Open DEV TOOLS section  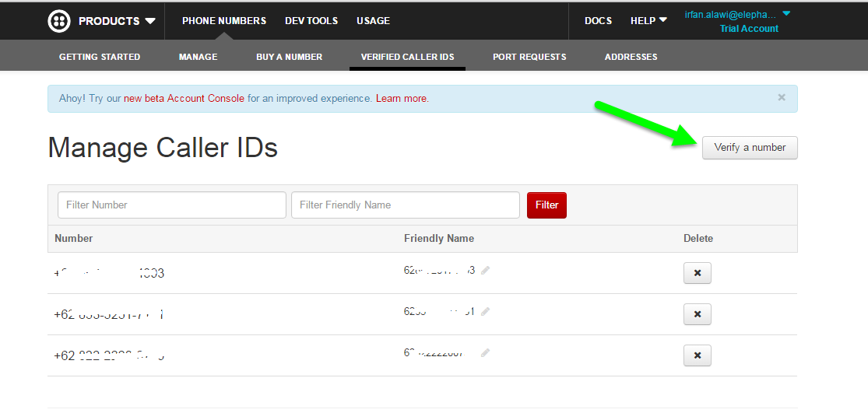tap(311, 21)
